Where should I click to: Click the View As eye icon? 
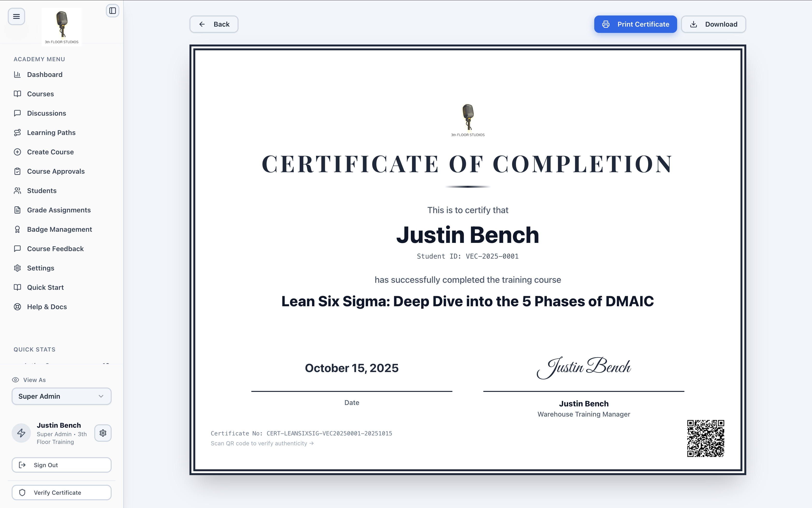pyautogui.click(x=15, y=380)
